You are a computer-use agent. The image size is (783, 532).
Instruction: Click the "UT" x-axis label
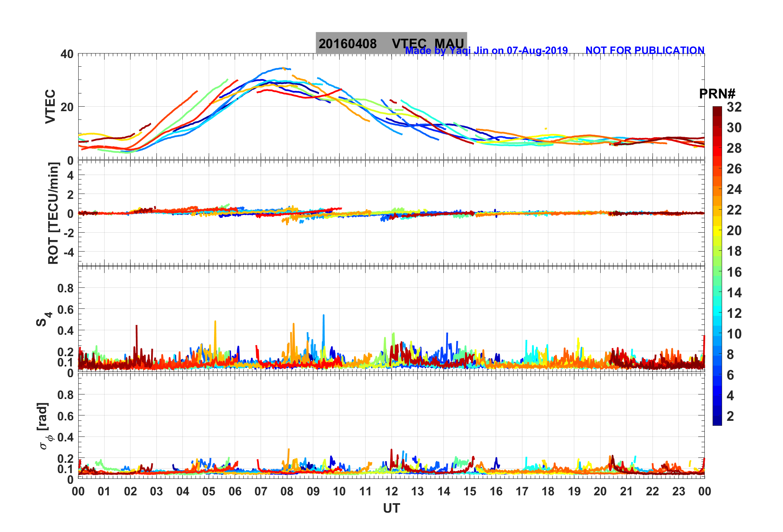click(391, 509)
